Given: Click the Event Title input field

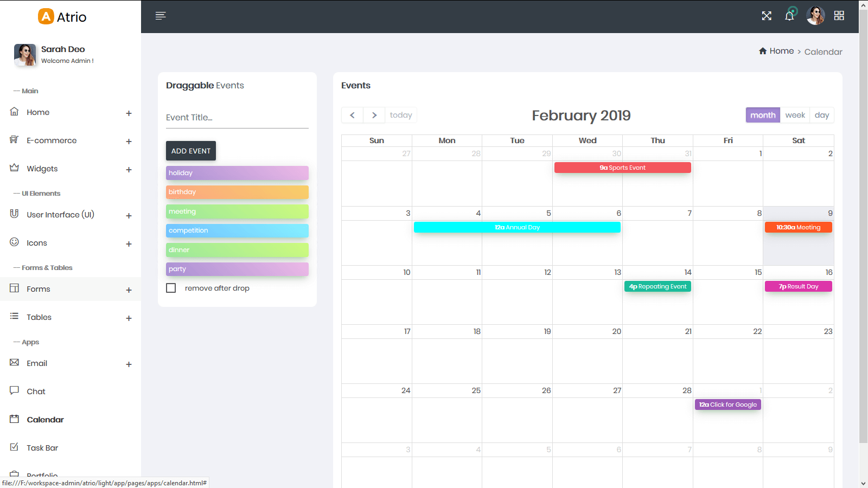Looking at the screenshot, I should click(x=237, y=118).
